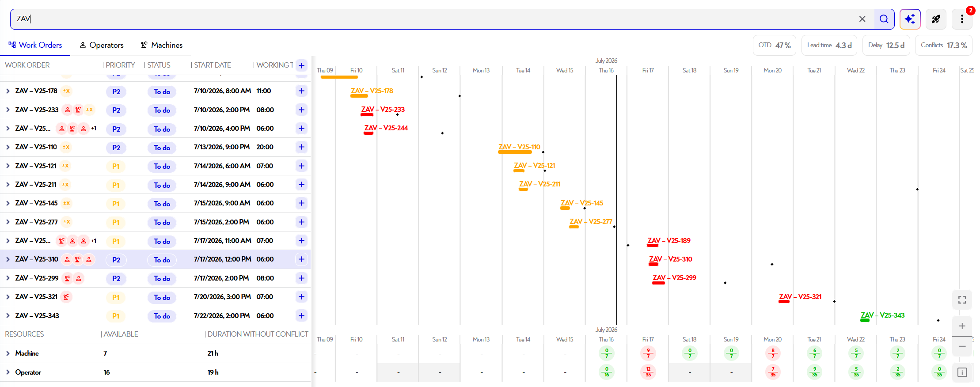Viewport: 980px width, 387px height.
Task: Click plus button on ZAV – V25-321 row
Action: point(302,297)
